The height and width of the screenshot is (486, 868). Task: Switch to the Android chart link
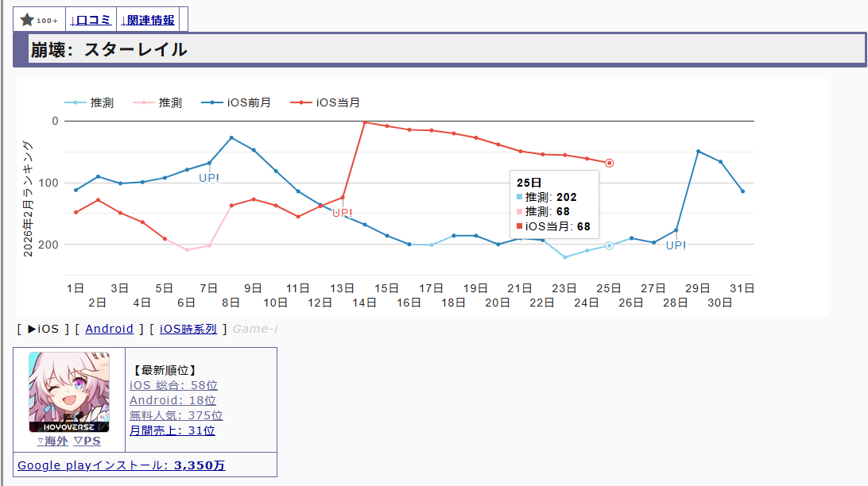pos(109,329)
